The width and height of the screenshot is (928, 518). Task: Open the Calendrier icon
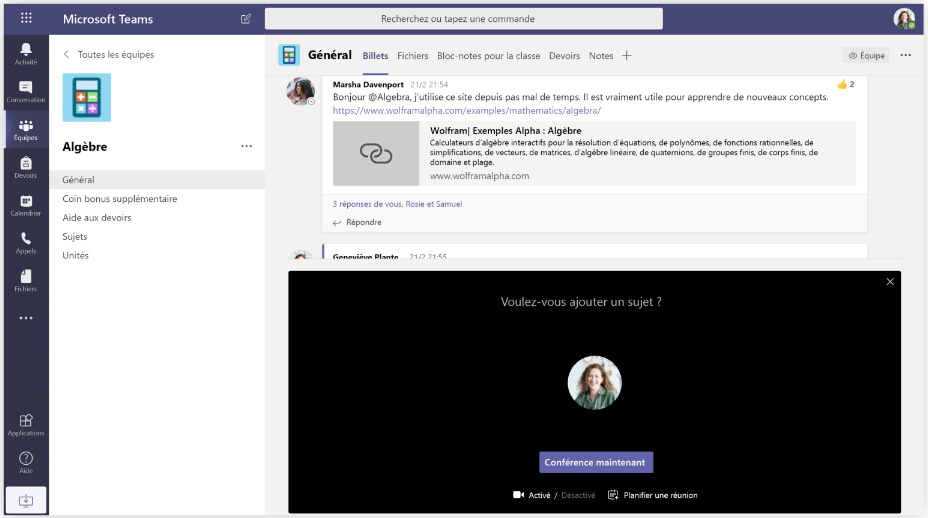click(x=25, y=205)
